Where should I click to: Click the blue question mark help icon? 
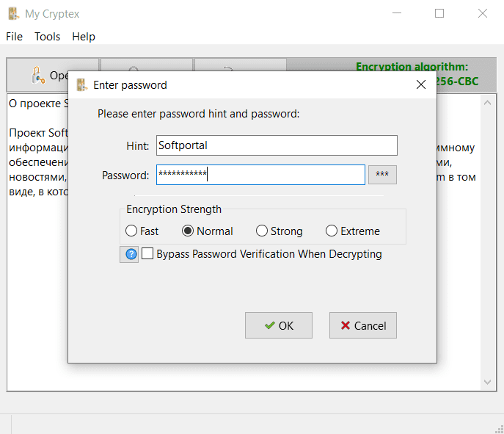130,254
